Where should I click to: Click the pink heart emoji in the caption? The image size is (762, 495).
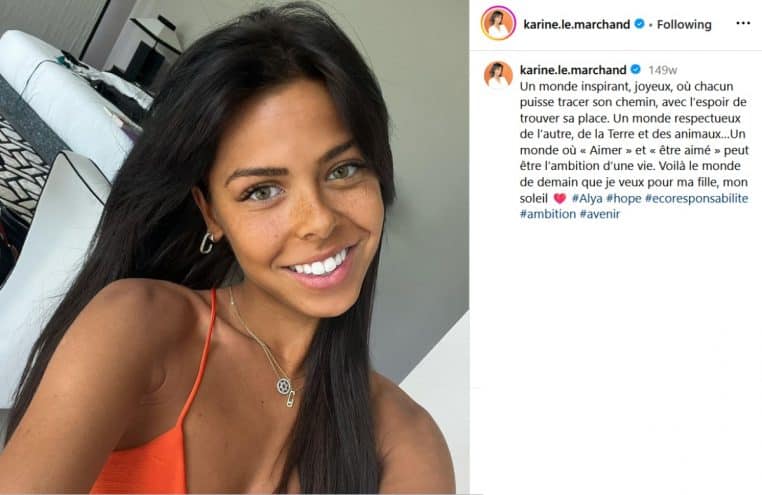[x=560, y=198]
